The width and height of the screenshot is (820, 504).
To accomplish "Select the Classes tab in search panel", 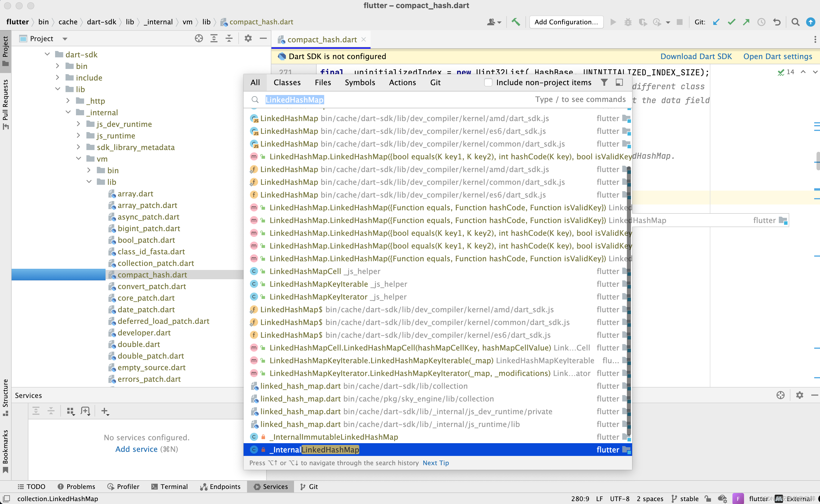I will (x=287, y=82).
